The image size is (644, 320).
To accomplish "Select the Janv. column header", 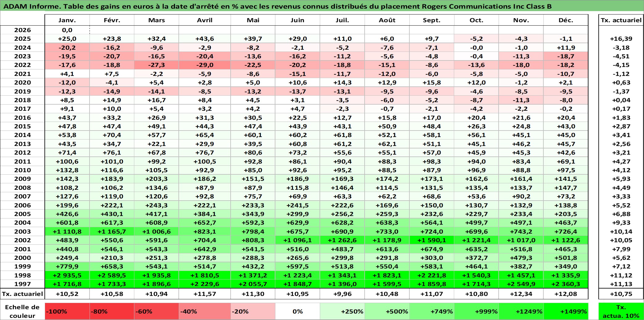I will [67, 20].
